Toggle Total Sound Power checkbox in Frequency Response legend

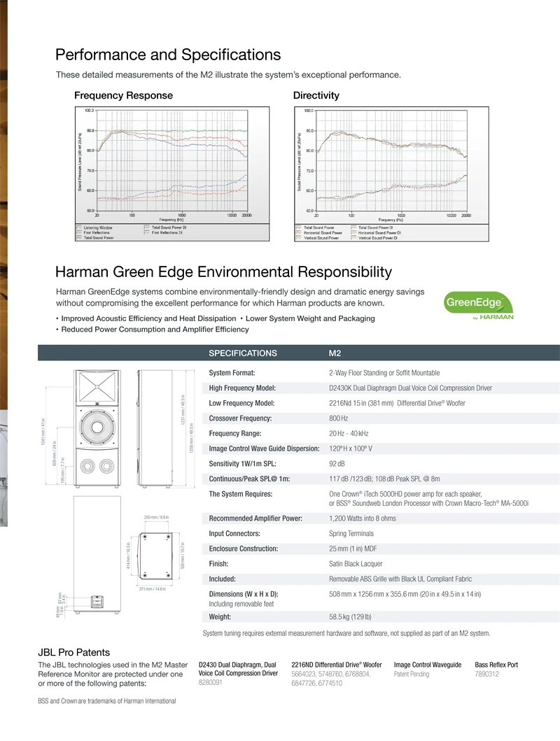[79, 238]
